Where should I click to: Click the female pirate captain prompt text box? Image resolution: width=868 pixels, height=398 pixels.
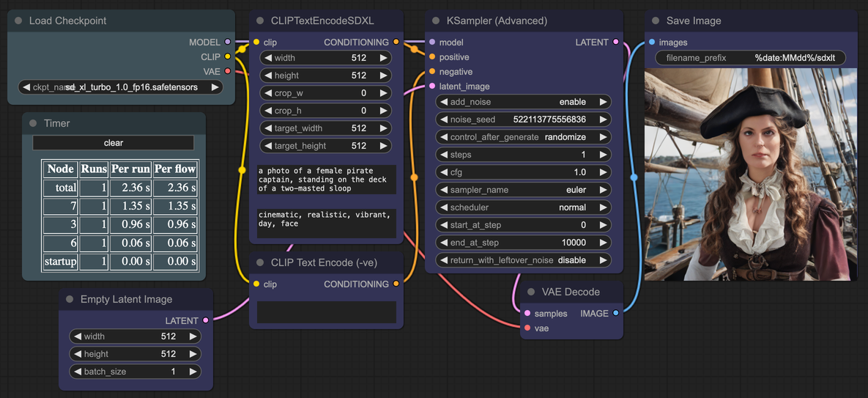click(x=327, y=180)
